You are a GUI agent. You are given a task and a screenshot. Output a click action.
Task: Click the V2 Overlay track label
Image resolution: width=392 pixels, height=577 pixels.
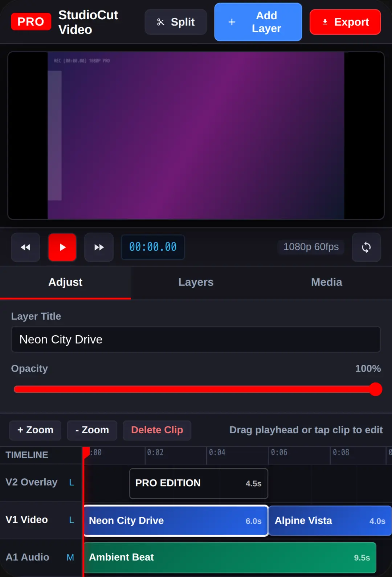(32, 482)
